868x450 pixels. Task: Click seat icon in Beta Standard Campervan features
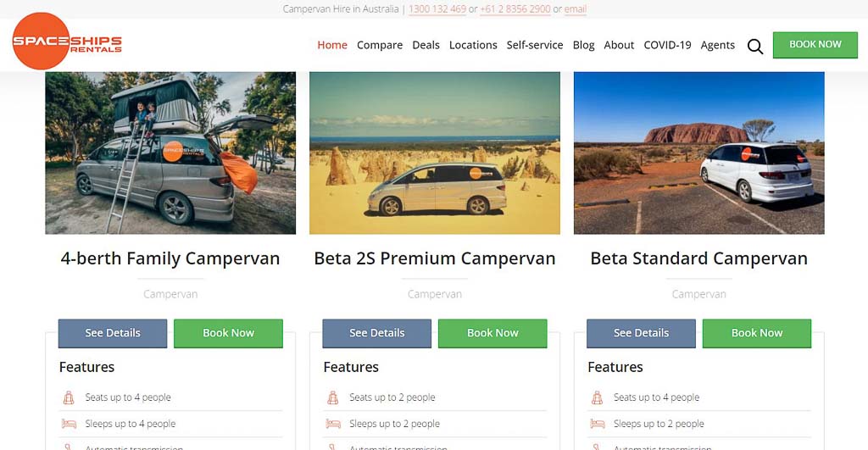[x=597, y=397]
